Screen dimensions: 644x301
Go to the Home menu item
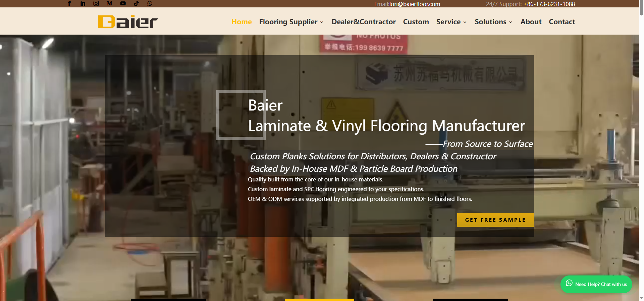pos(241,22)
